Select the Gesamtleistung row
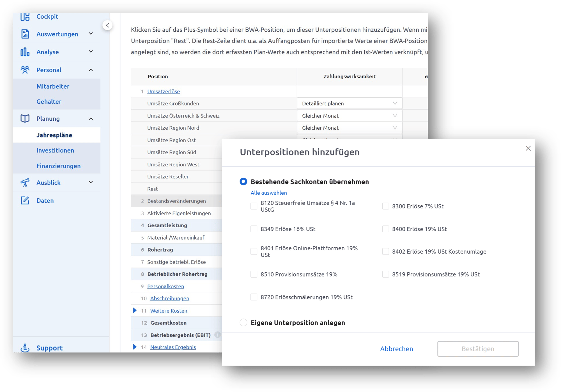Screen dimensions: 561x392 pyautogui.click(x=176, y=225)
